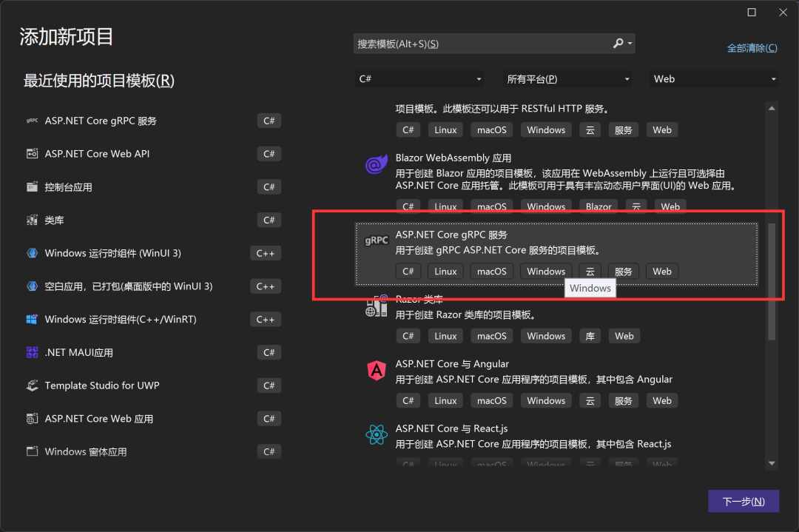The height and width of the screenshot is (532, 799).
Task: Expand the 所有平台(P) platform dropdown
Action: click(567, 78)
